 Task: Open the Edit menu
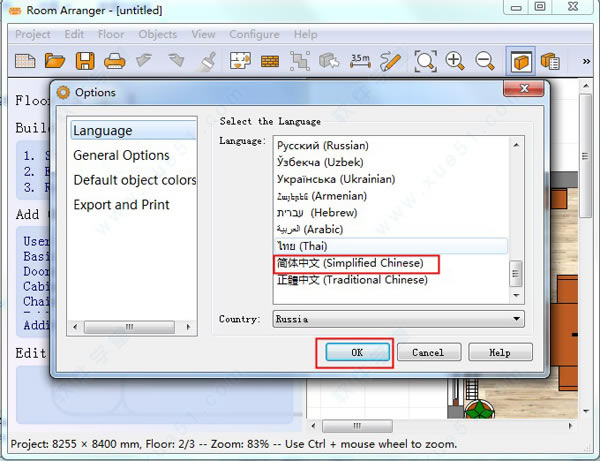(x=74, y=34)
